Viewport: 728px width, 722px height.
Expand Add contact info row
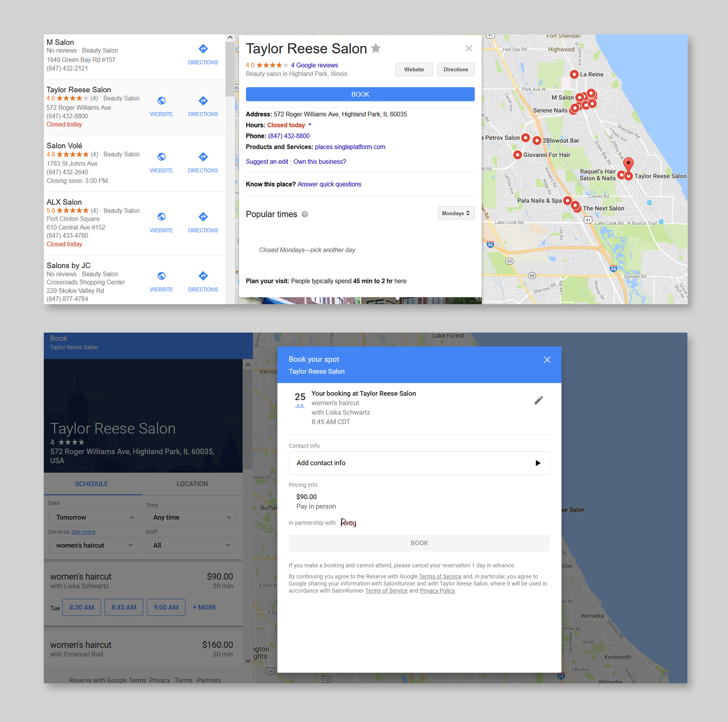point(419,463)
